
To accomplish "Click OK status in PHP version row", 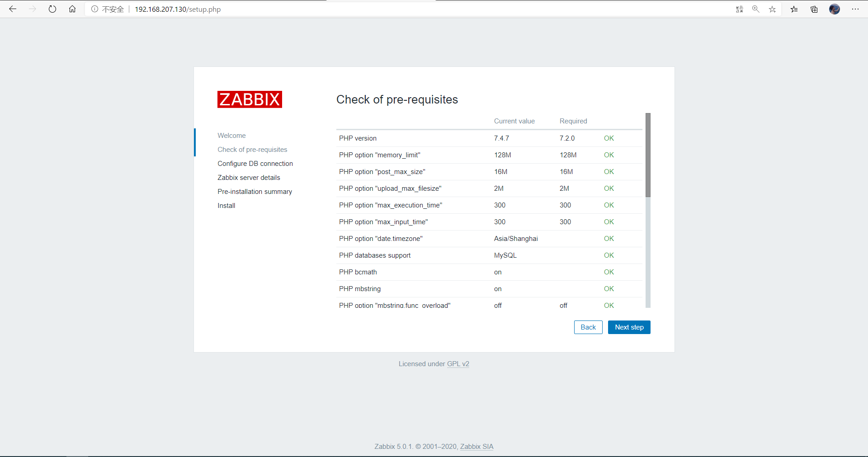I will pyautogui.click(x=609, y=138).
